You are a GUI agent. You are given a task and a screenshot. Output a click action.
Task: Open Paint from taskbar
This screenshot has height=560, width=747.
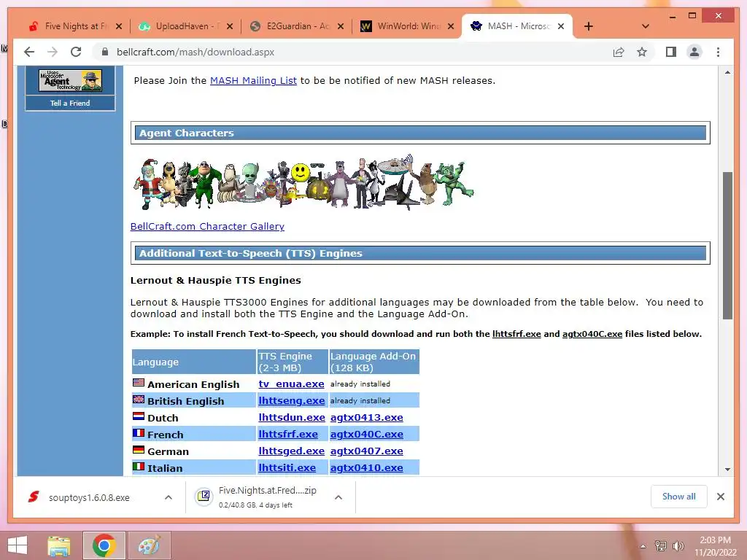click(149, 545)
